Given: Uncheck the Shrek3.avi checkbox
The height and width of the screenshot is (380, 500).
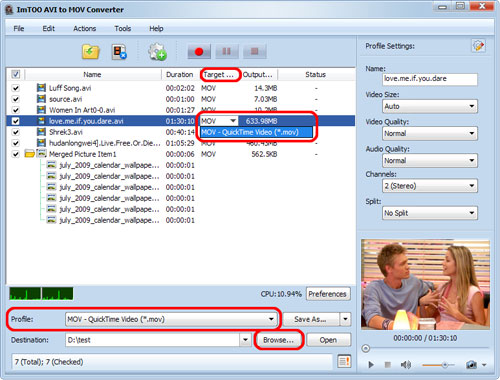Looking at the screenshot, I should click(x=16, y=132).
